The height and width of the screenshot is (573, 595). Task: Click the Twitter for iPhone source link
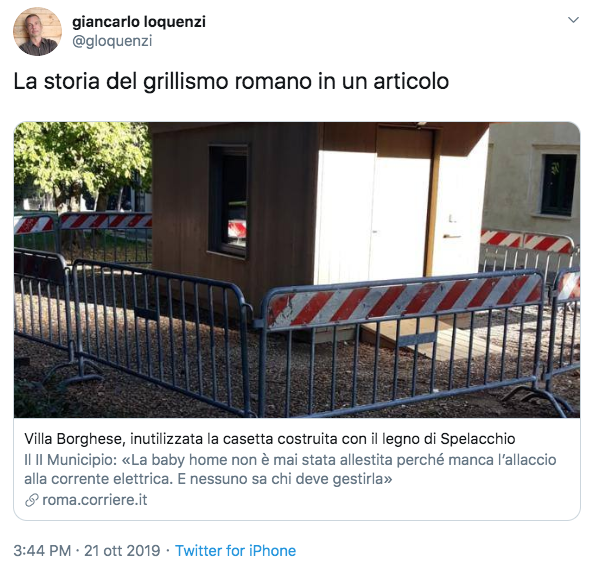pyautogui.click(x=235, y=551)
